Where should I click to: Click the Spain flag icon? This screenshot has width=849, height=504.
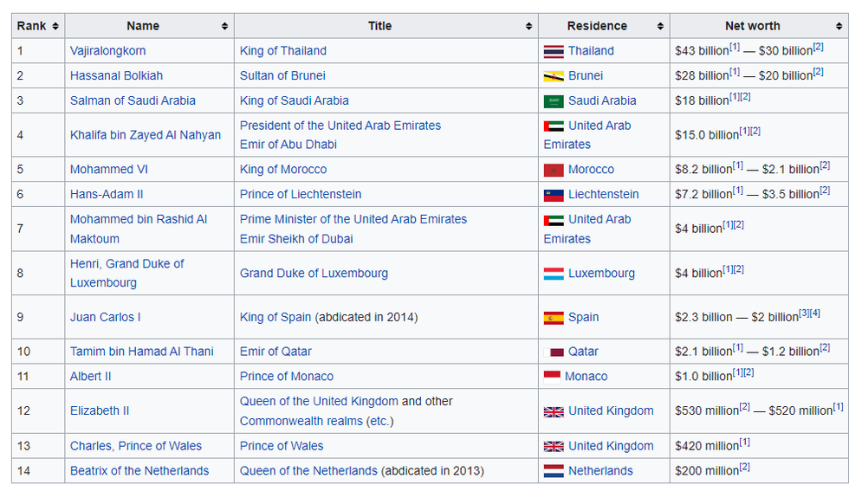click(554, 318)
